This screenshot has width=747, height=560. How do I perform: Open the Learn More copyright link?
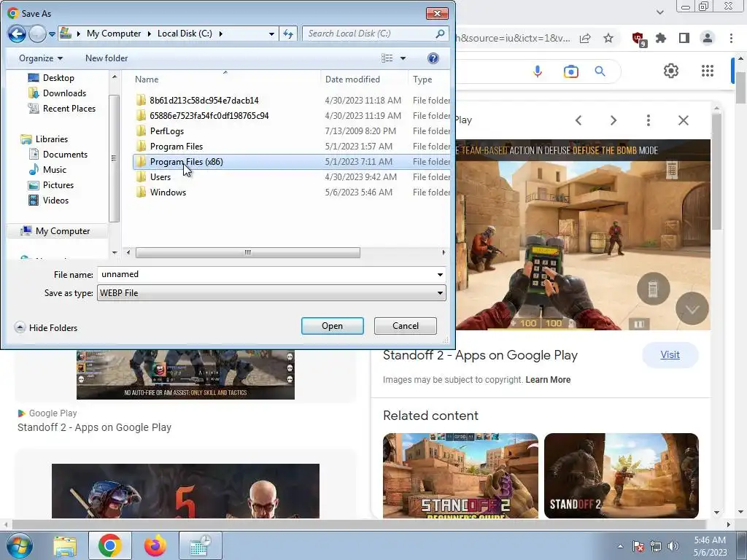(x=548, y=379)
